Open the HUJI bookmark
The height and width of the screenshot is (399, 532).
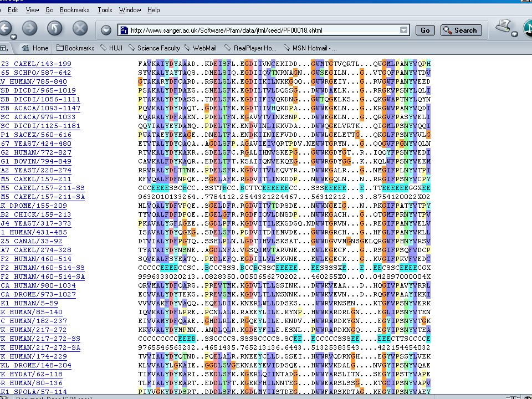point(111,48)
